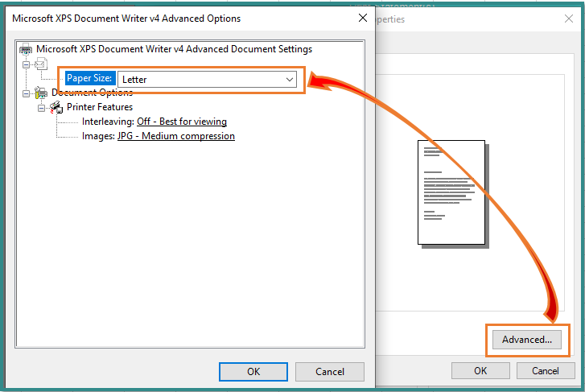Click OK in the properties window

pos(480,371)
